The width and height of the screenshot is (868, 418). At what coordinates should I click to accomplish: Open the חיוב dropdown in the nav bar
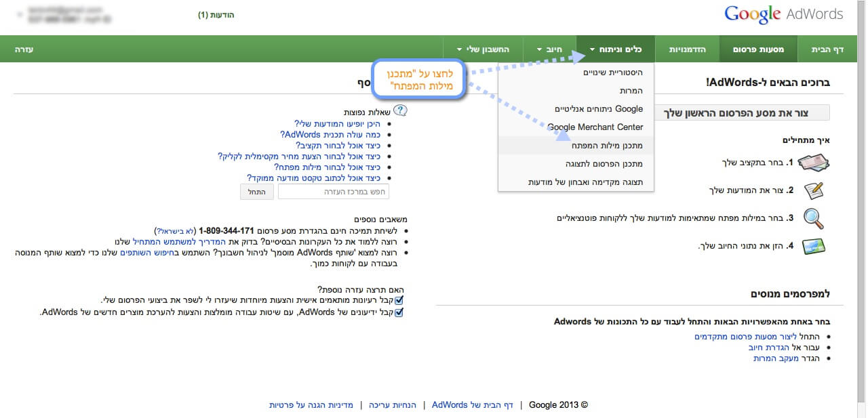pyautogui.click(x=550, y=49)
